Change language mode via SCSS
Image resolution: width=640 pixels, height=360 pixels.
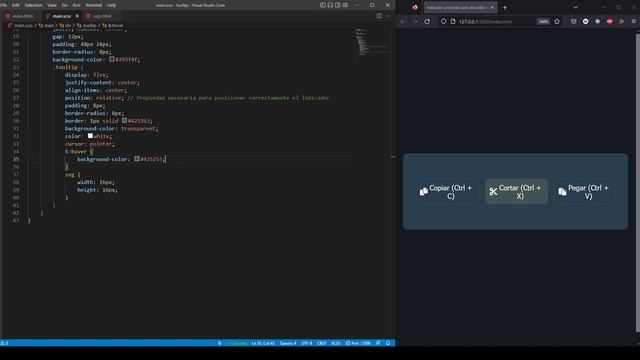pyautogui.click(x=336, y=343)
